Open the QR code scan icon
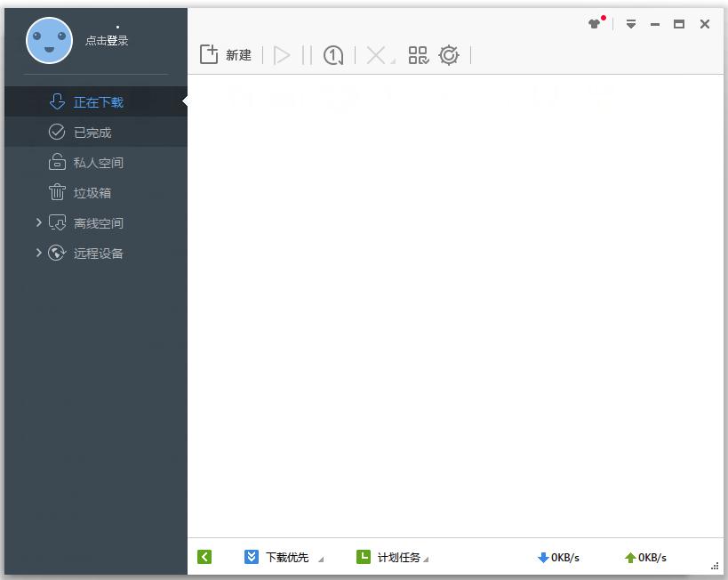This screenshot has height=580, width=728. pos(417,54)
